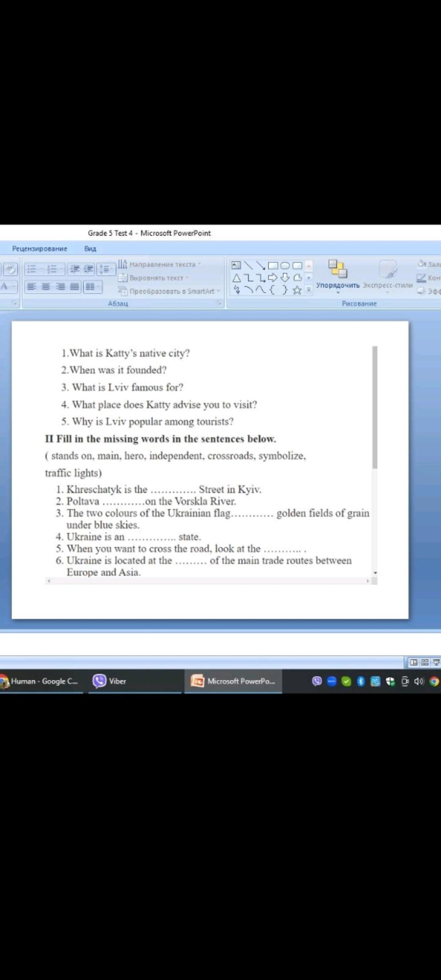Select the 5-point Star shape
The image size is (441, 980).
click(x=297, y=290)
